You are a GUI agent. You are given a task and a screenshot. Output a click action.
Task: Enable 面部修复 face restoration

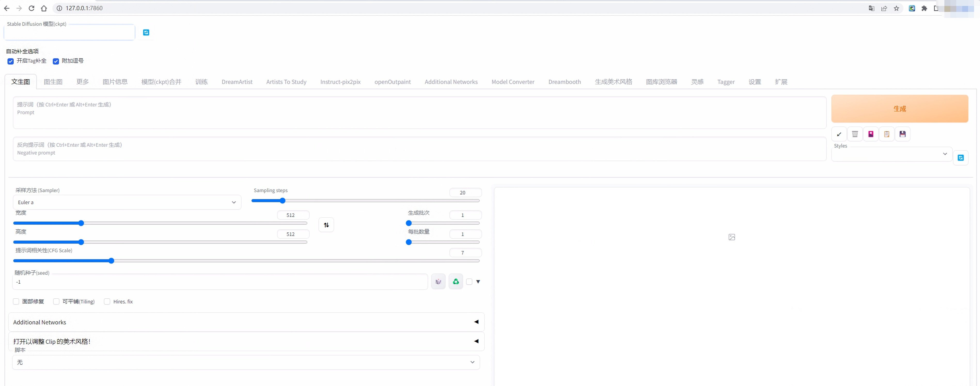click(x=16, y=301)
